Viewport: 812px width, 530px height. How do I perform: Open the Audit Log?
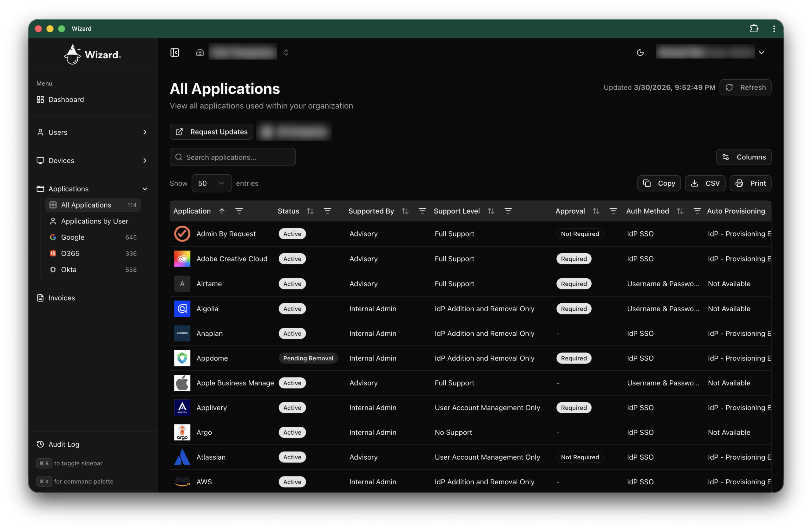[63, 444]
